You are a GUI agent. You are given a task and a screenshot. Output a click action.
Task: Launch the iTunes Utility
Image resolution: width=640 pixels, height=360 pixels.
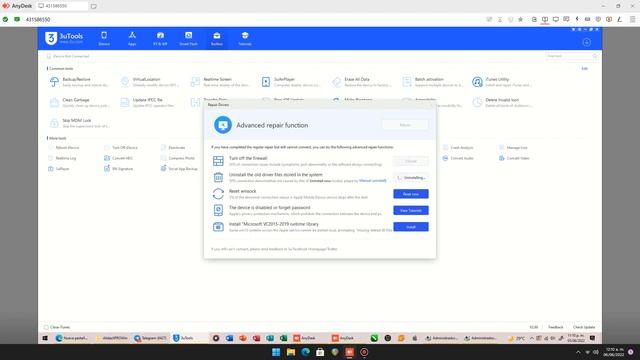tap(502, 82)
